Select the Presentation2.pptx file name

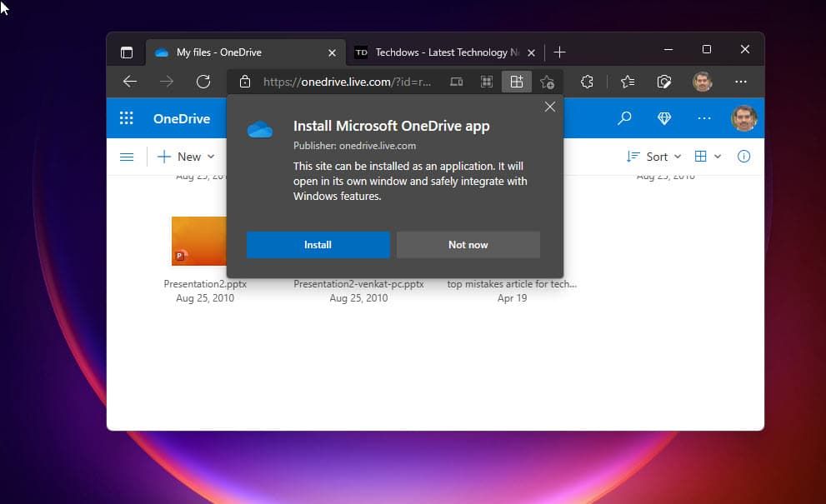tap(205, 284)
